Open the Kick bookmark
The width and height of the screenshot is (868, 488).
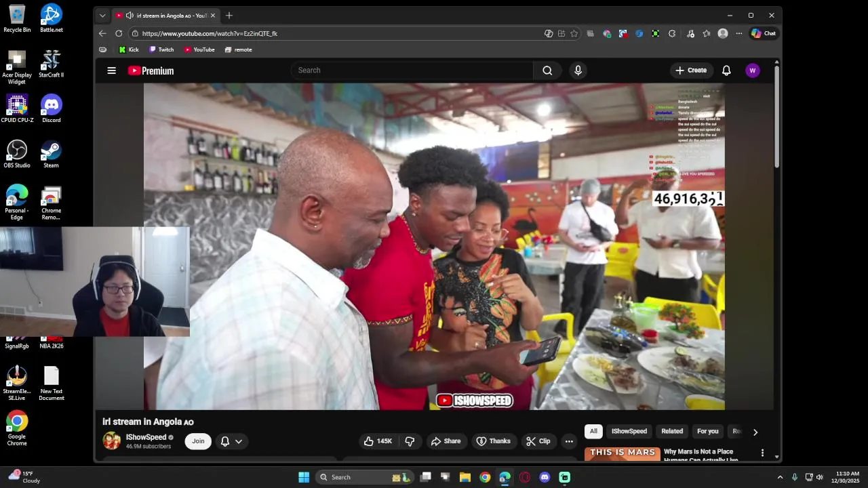pyautogui.click(x=129, y=49)
